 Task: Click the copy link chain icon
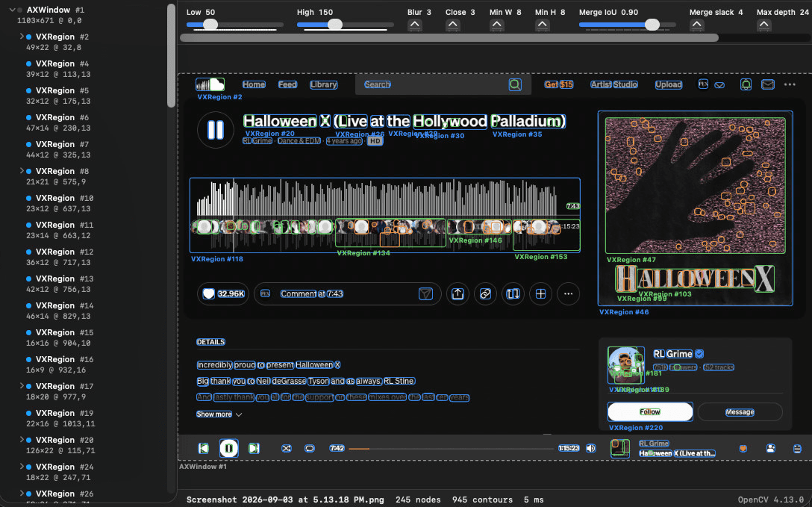[x=485, y=293]
